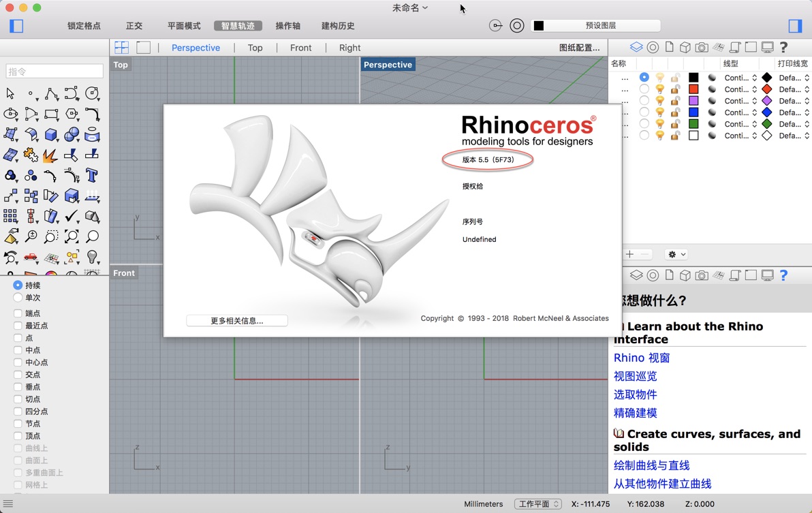The width and height of the screenshot is (812, 513).
Task: Open the box Object Properties panel above the layer list
Action: click(x=685, y=48)
